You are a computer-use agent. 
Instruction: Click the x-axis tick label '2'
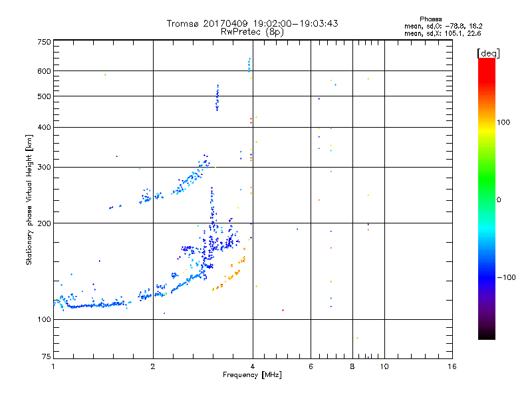[153, 366]
